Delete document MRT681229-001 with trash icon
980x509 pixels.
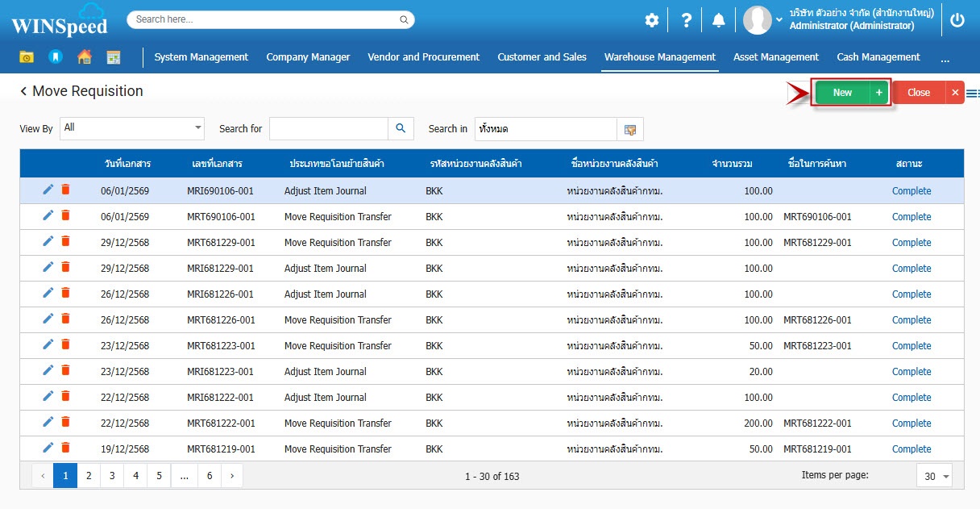point(66,242)
